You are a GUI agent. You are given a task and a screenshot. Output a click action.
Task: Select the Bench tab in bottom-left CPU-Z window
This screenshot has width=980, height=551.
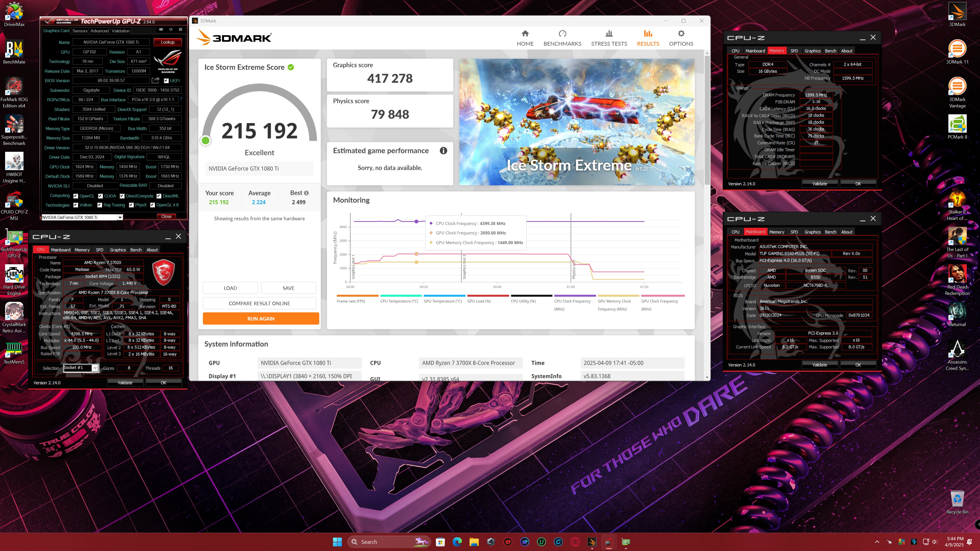[x=136, y=250]
